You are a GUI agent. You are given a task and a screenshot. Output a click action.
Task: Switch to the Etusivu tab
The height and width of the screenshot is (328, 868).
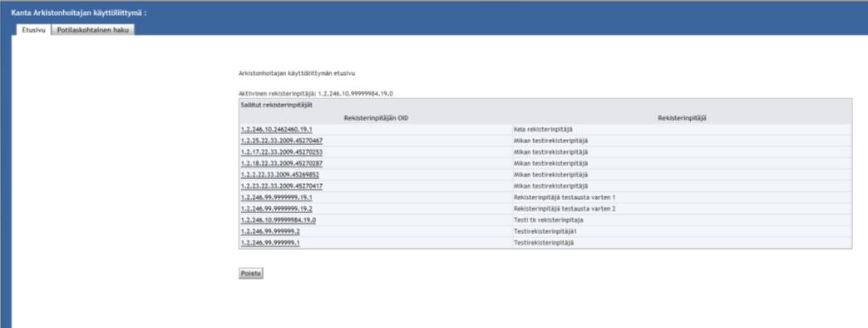click(x=34, y=30)
